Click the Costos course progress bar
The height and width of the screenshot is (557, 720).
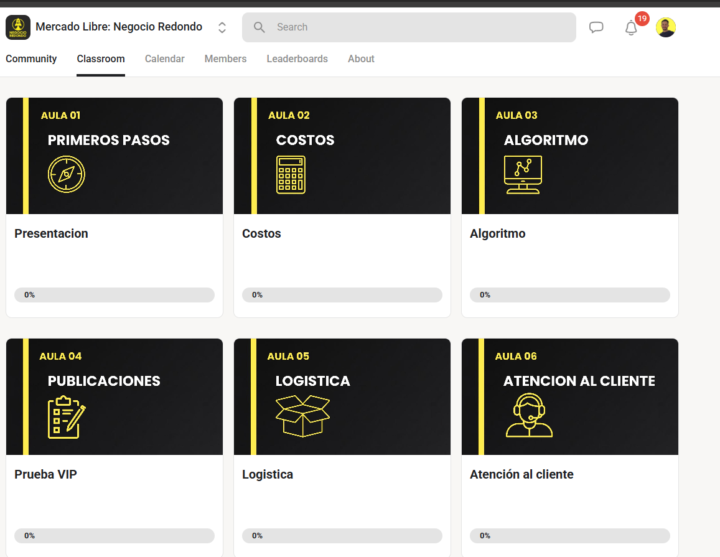click(x=342, y=295)
